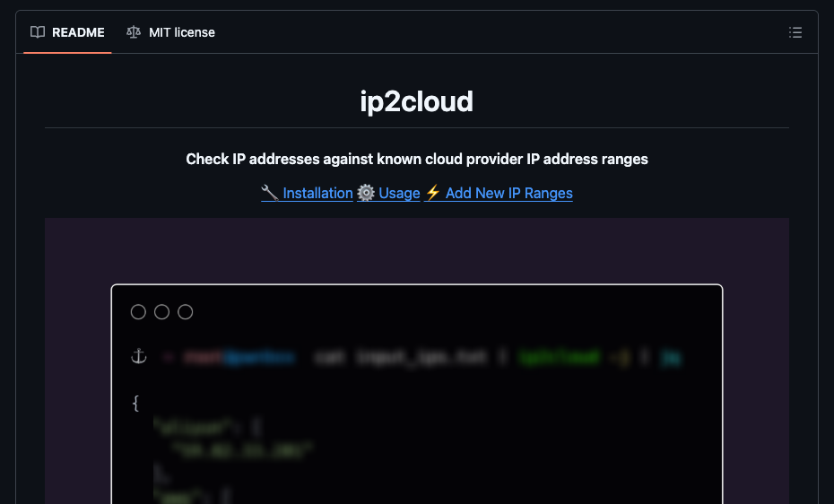Open the README outline list menu
This screenshot has width=834, height=504.
[795, 32]
